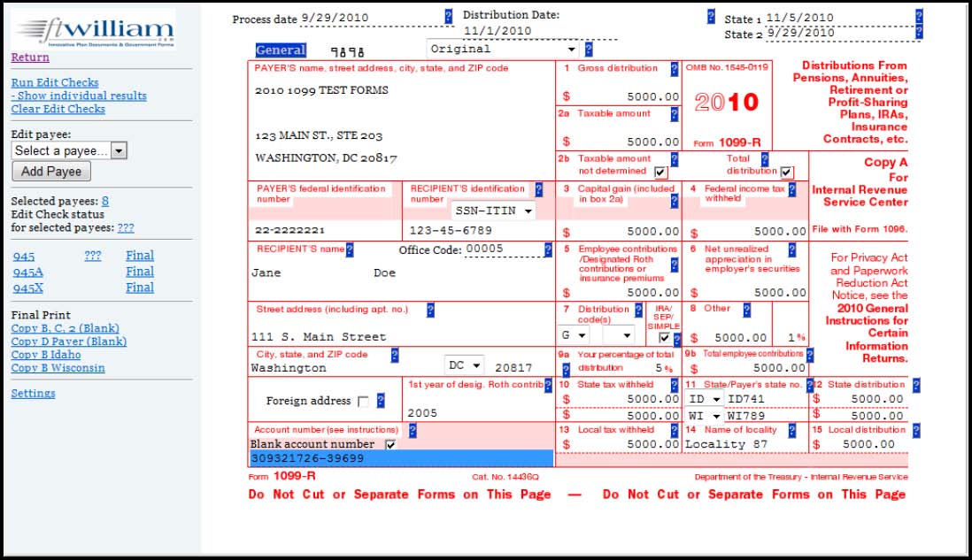Expand the SSN-ITIN identification type dropdown
The width and height of the screenshot is (972, 560).
pyautogui.click(x=493, y=211)
